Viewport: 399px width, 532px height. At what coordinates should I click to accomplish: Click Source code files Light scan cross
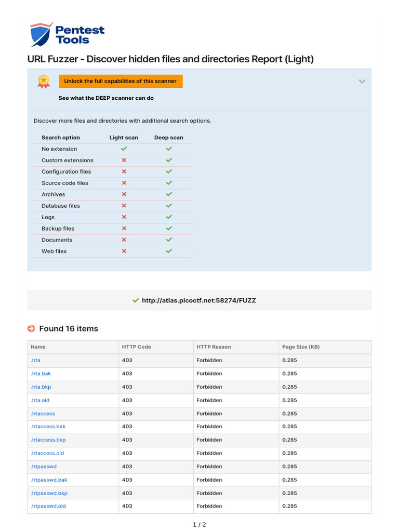pyautogui.click(x=124, y=183)
